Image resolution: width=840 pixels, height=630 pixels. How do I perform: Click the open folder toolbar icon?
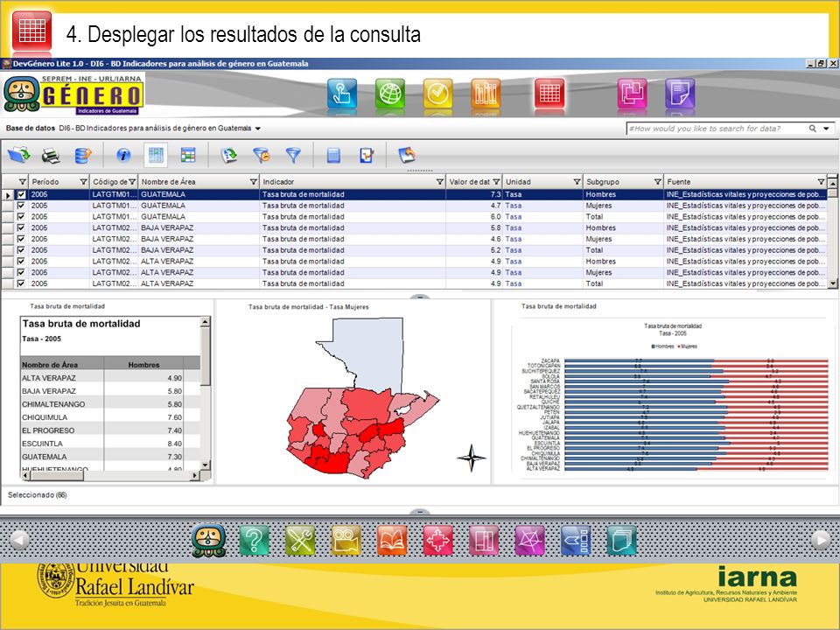point(19,156)
